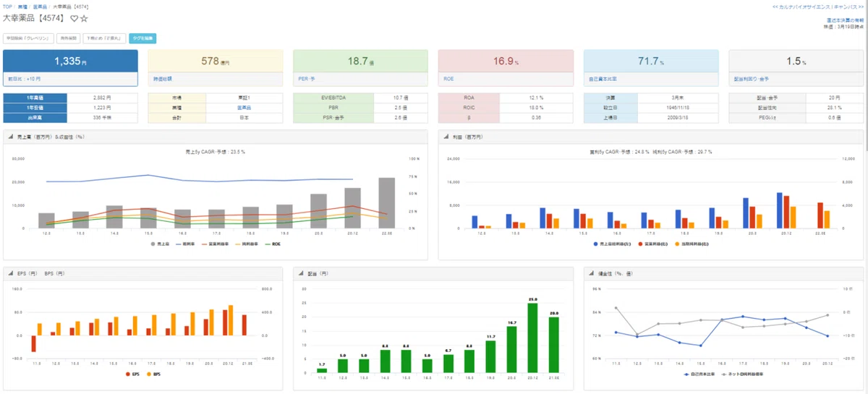The width and height of the screenshot is (868, 394).
Task: Click the '正露丸' tag button
Action: 105,38
